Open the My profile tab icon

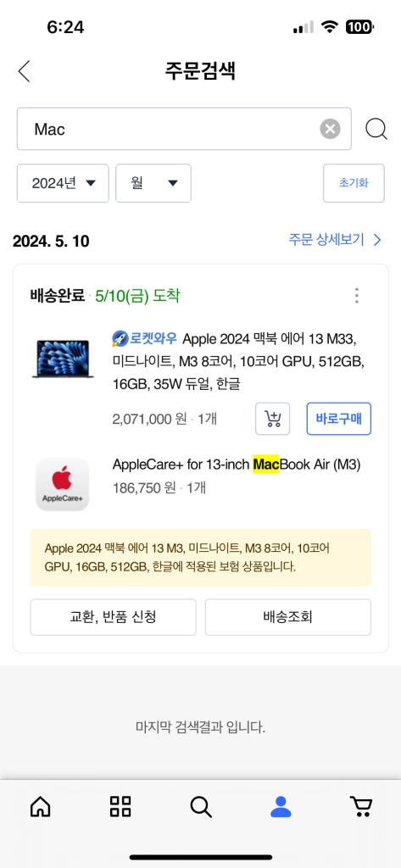coord(281,807)
